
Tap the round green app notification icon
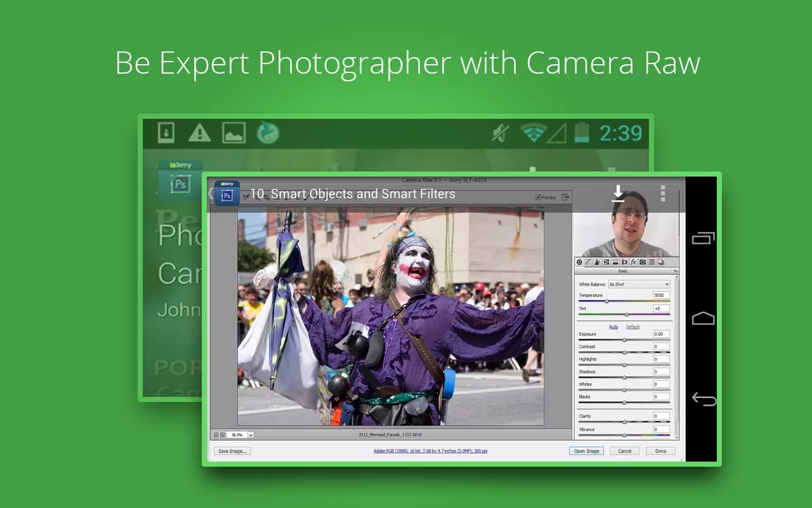pos(268,133)
